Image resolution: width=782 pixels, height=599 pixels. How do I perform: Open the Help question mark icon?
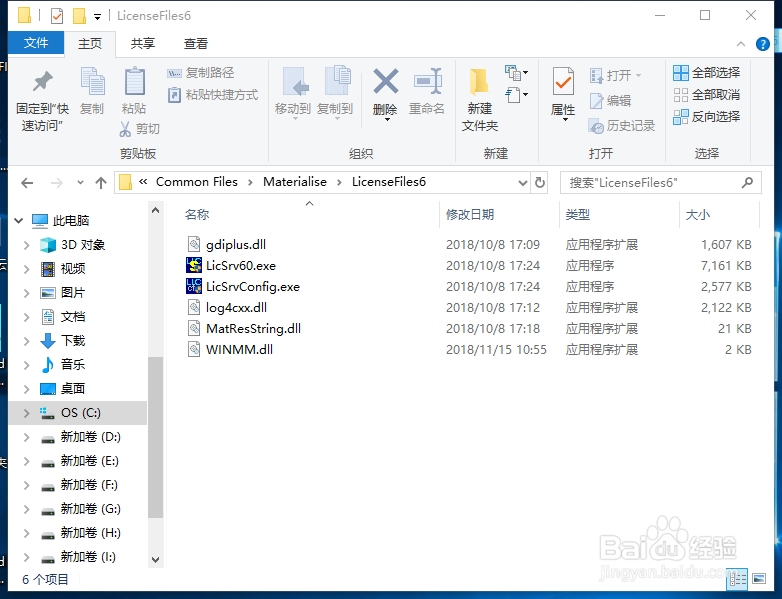(x=763, y=44)
